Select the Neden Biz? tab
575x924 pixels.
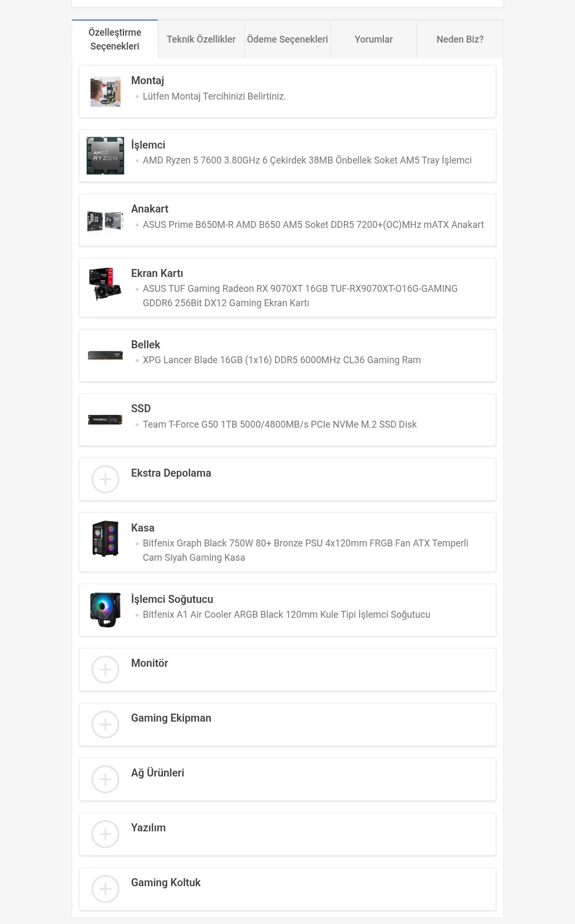coord(460,39)
